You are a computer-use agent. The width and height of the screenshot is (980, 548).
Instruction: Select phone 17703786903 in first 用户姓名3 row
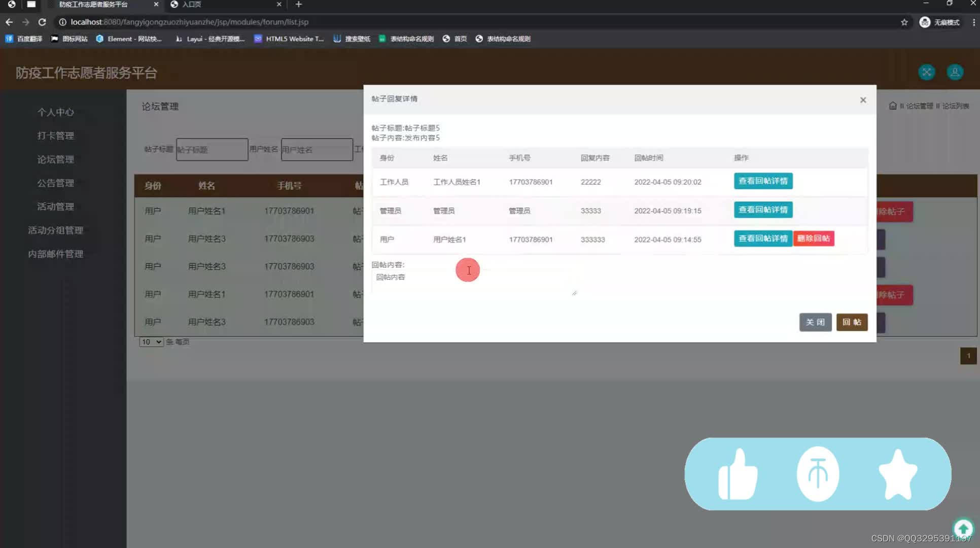pos(289,238)
